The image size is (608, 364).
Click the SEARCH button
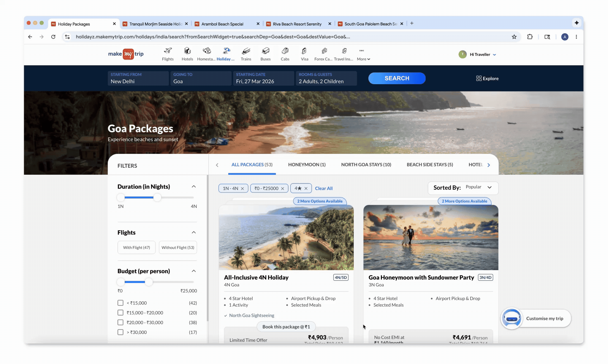coord(397,78)
